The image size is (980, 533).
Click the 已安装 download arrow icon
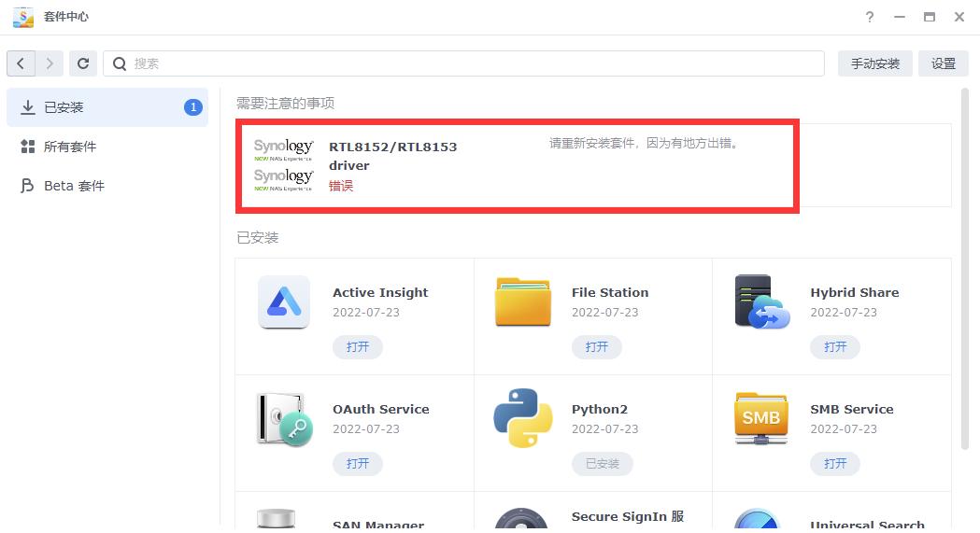pos(27,107)
